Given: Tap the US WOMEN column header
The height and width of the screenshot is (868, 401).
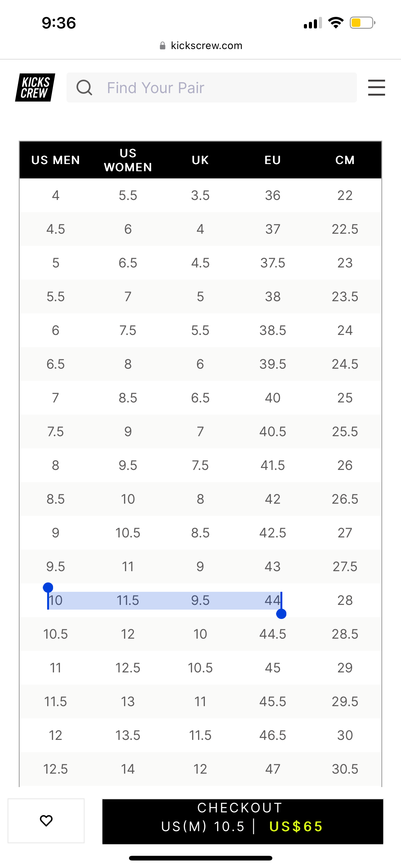Looking at the screenshot, I should [128, 160].
